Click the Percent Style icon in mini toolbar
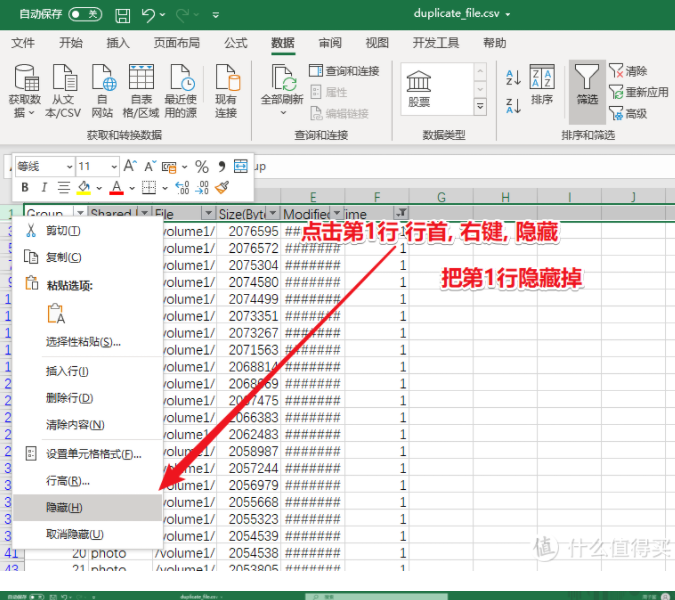The width and height of the screenshot is (675, 600). pos(201,166)
